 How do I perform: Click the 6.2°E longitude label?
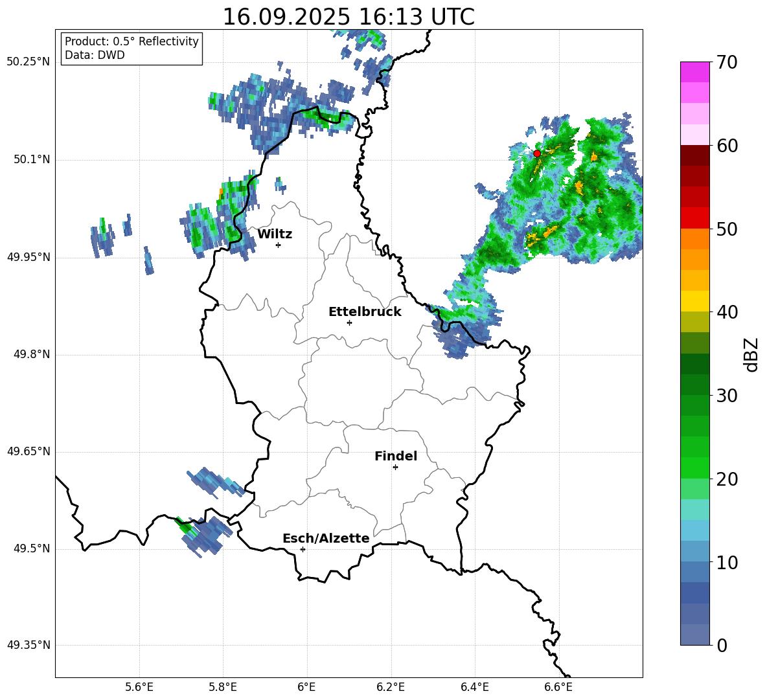pyautogui.click(x=391, y=688)
